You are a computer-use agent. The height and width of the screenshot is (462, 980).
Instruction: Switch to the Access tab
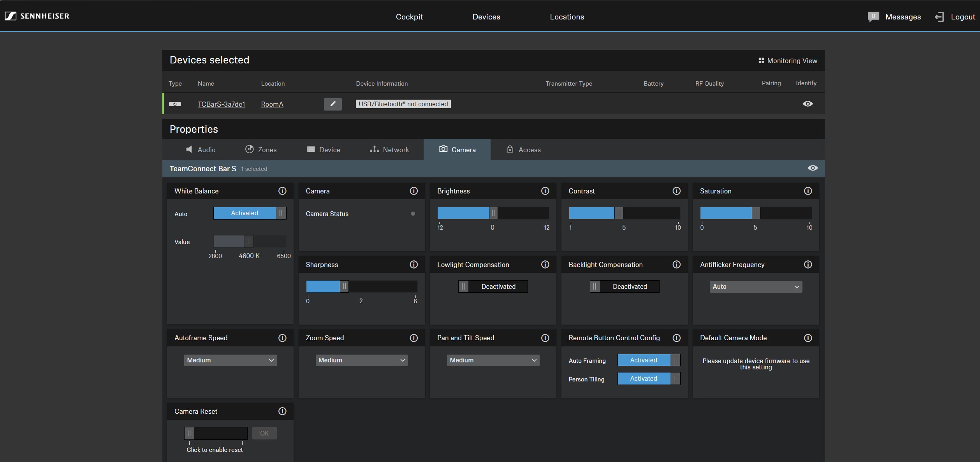click(x=523, y=149)
